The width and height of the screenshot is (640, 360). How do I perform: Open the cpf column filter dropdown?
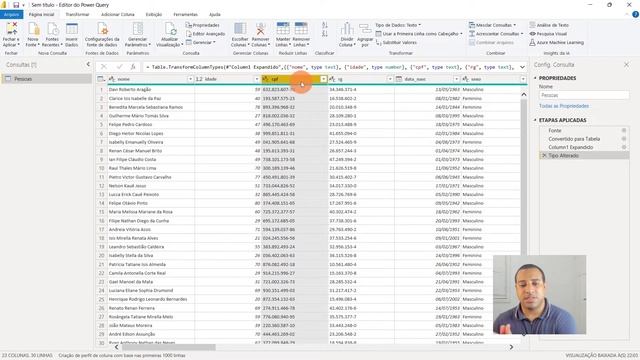click(323, 79)
